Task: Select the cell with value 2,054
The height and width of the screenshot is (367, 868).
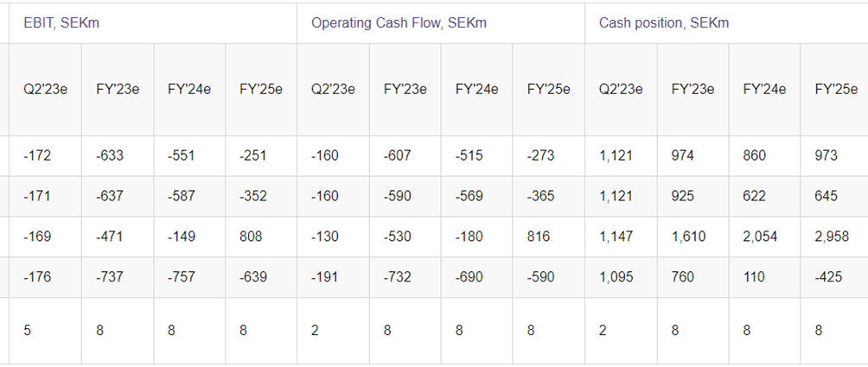Action: pos(761,237)
